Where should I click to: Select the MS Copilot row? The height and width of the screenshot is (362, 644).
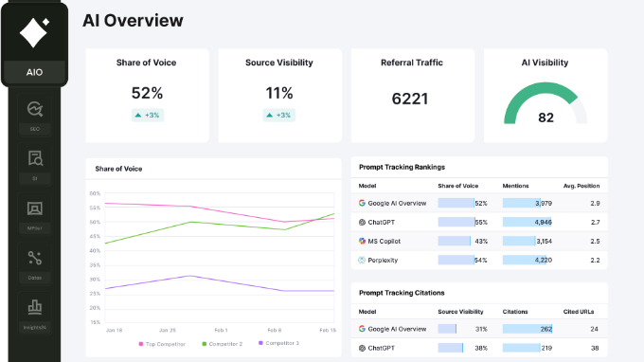[479, 242]
